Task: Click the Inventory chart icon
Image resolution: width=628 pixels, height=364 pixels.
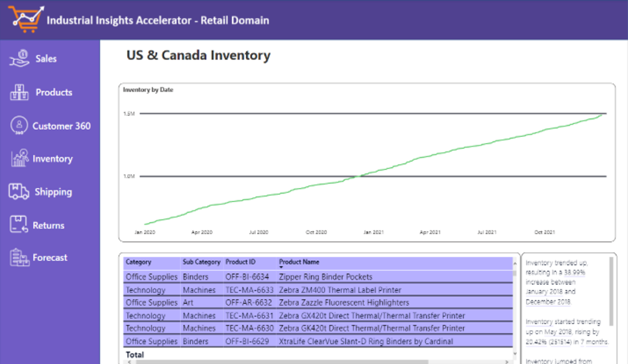Action: point(20,158)
